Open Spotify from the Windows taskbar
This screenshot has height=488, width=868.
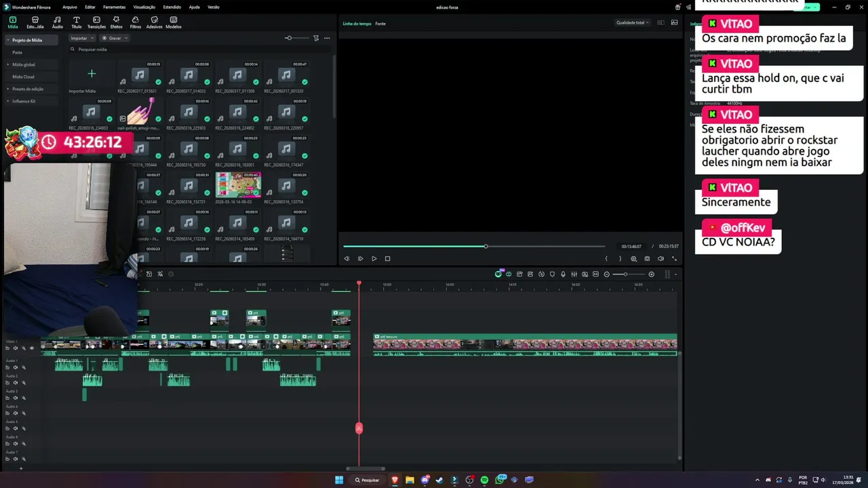click(x=484, y=480)
